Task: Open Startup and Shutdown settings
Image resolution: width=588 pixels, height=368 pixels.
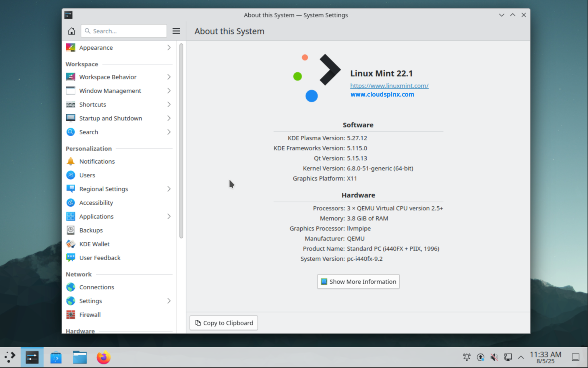Action: click(111, 118)
